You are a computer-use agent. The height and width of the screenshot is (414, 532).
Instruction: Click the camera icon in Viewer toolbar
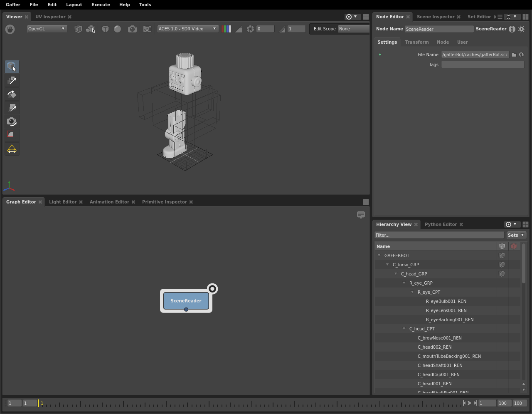click(x=132, y=29)
